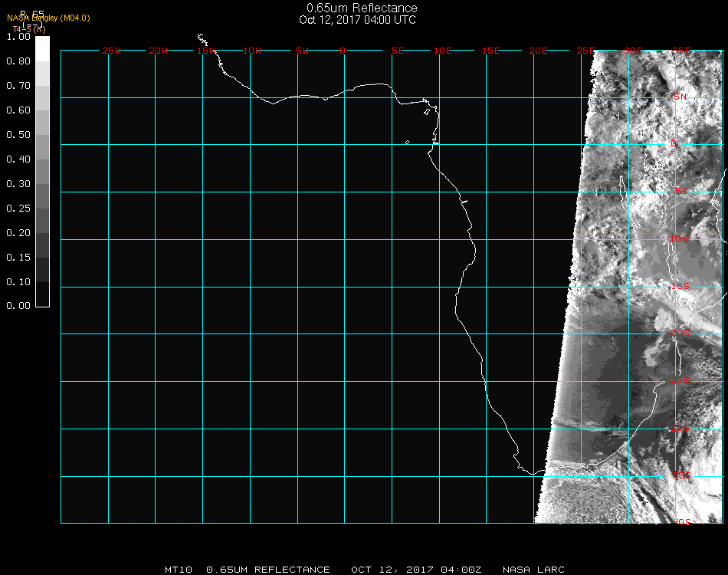Select the 15S latitude label
Image resolution: width=728 pixels, height=575 pixels.
(x=680, y=287)
